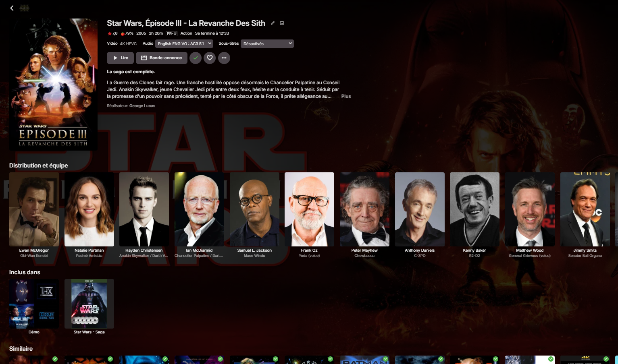Viewport: 618px width, 364px height.
Task: Open Jimmy Smits's cast card
Action: (585, 215)
